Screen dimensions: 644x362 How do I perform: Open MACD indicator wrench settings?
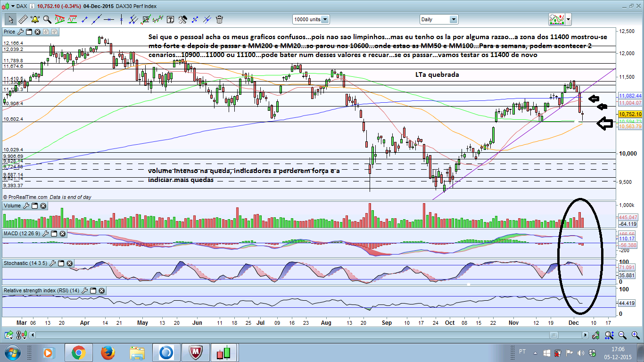(46, 233)
